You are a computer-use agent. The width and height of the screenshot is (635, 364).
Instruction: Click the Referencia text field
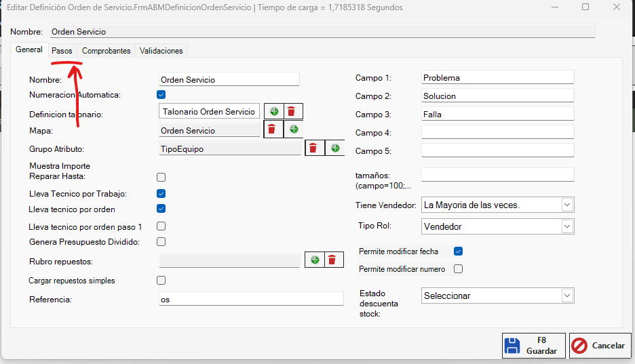pyautogui.click(x=251, y=299)
